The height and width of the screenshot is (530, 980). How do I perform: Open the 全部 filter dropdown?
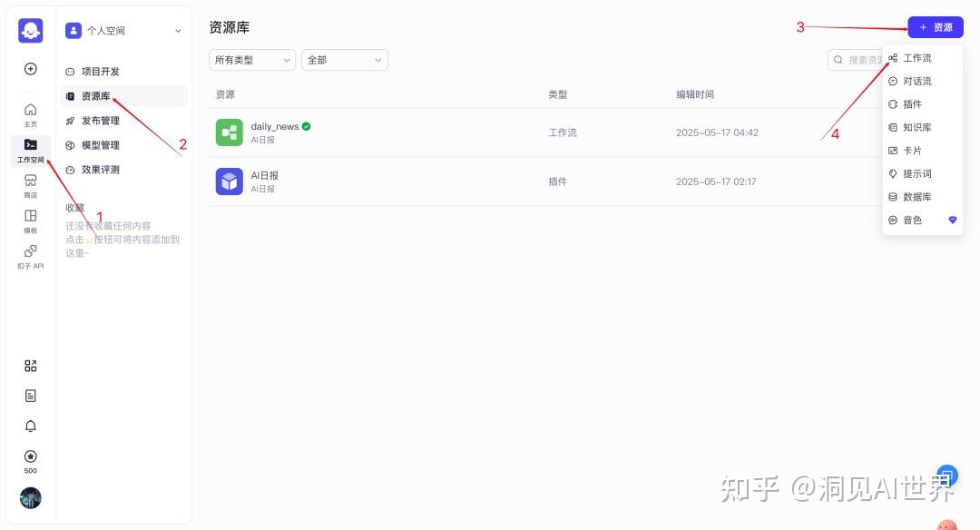345,60
